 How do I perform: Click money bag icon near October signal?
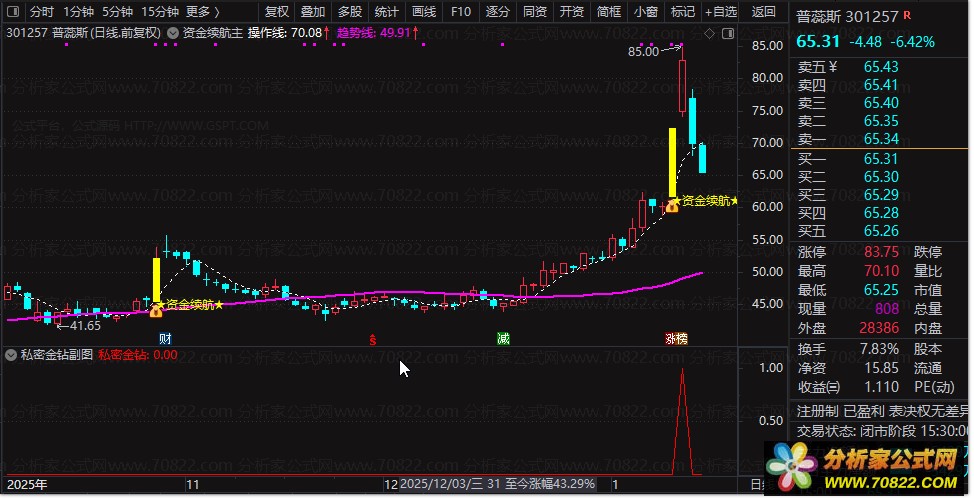(156, 310)
